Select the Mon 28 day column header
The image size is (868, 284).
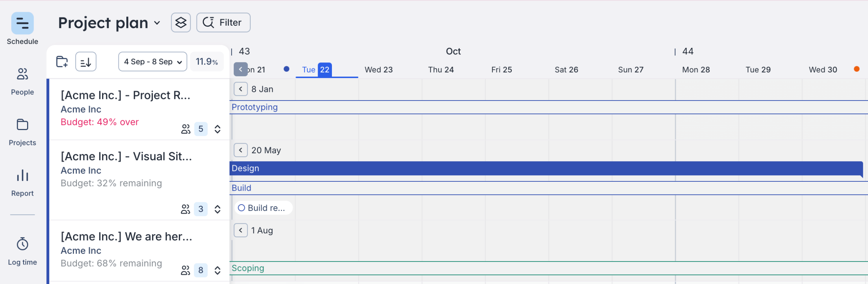(x=696, y=70)
